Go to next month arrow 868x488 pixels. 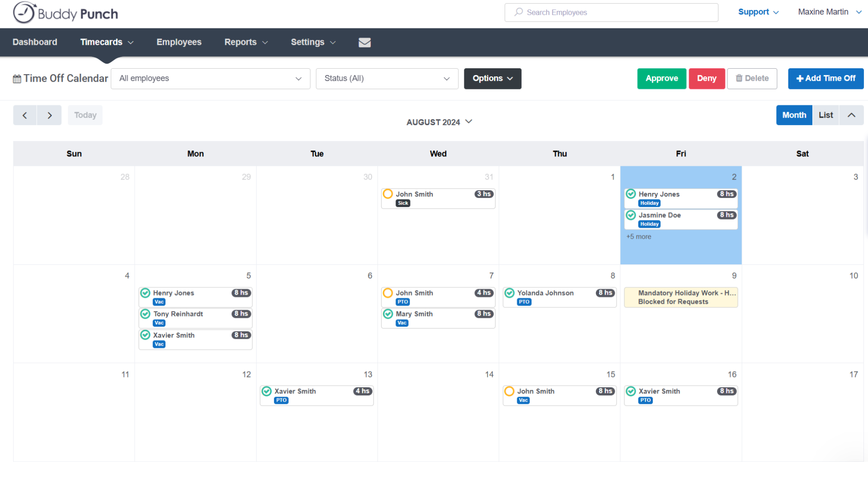[x=49, y=115]
